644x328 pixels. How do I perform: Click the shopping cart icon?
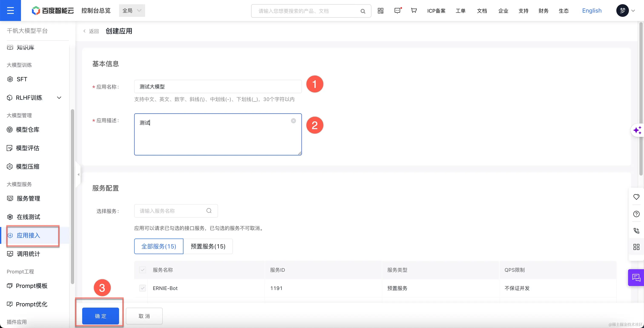point(414,10)
